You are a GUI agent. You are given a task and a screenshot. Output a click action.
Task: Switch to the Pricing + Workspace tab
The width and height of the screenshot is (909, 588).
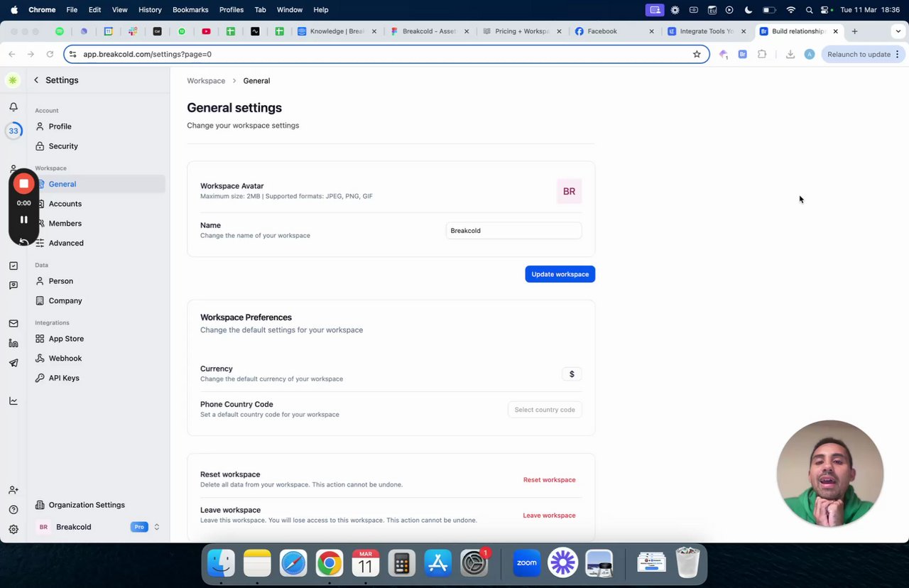coord(522,31)
